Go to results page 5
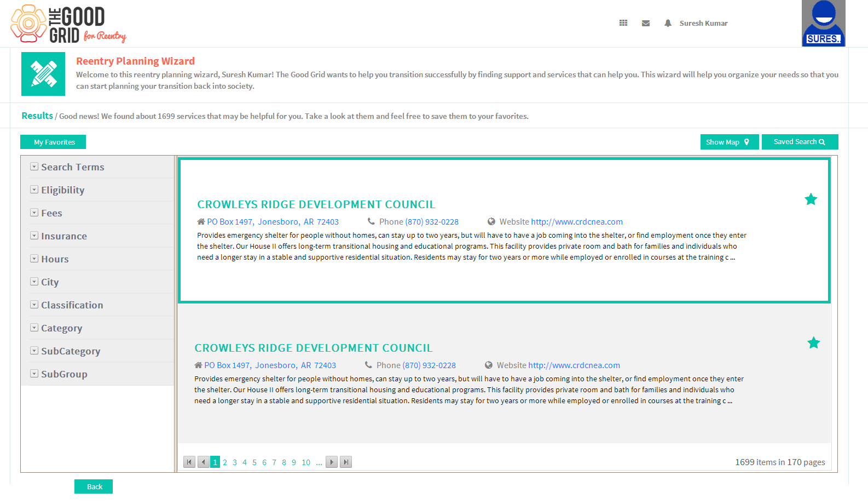The height and width of the screenshot is (504, 868). (x=254, y=462)
